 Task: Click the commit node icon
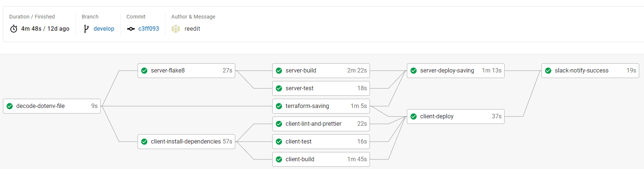(131, 29)
